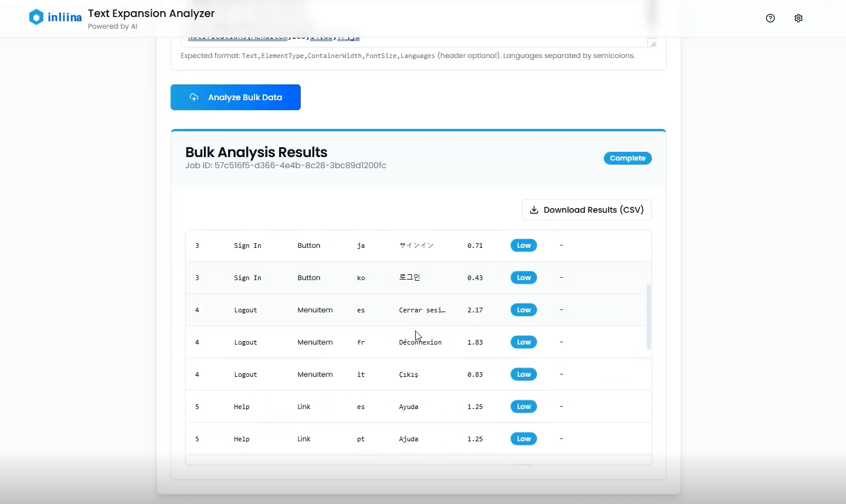Click the Low badge next to Ajuda
Viewport: 846px width, 504px height.
(523, 439)
